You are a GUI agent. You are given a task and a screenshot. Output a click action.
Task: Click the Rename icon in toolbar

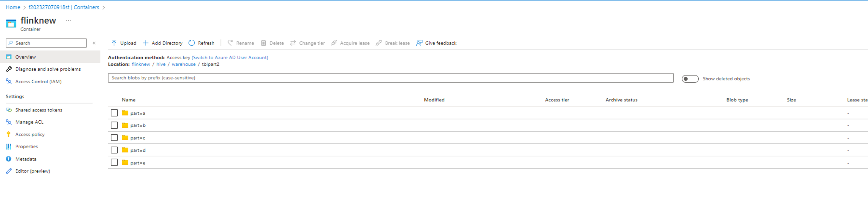230,43
